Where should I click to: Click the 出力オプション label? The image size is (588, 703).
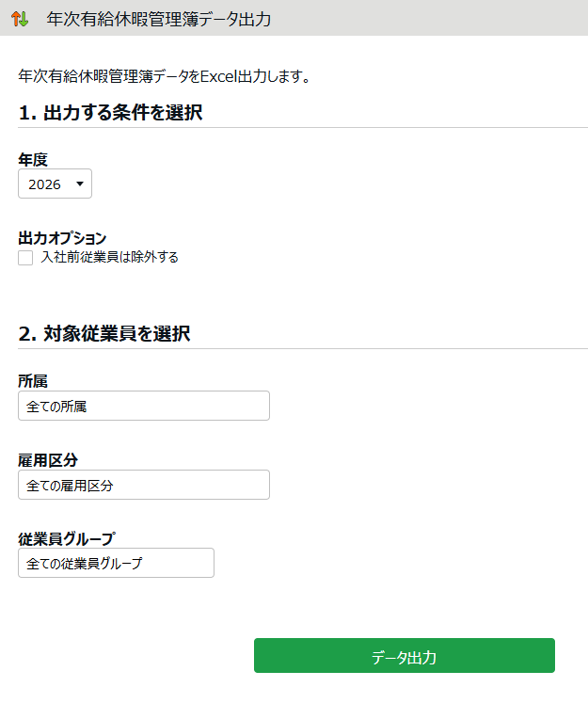62,238
